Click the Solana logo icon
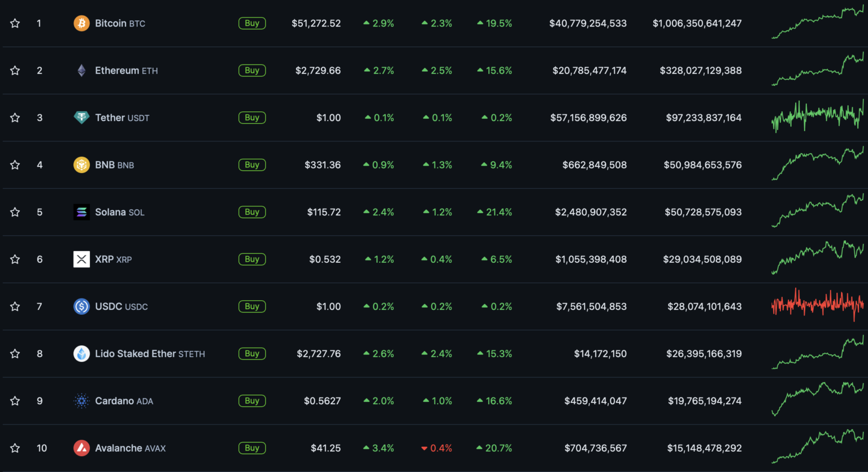 tap(81, 212)
